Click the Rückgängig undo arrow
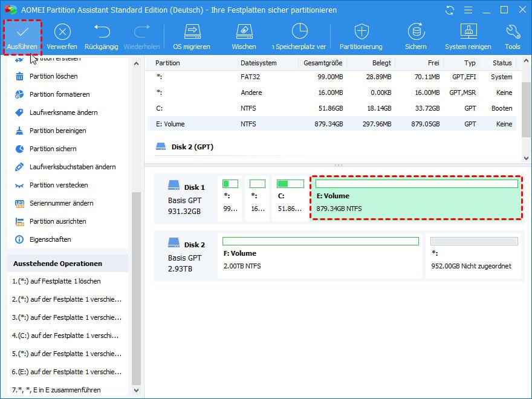Screen dimensions: 532x399 tap(101, 31)
